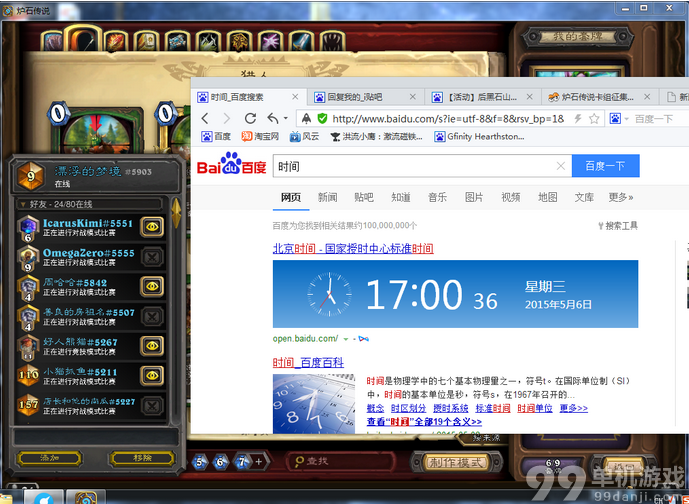Click 添加 add friend button
689x504 pixels.
click(49, 458)
